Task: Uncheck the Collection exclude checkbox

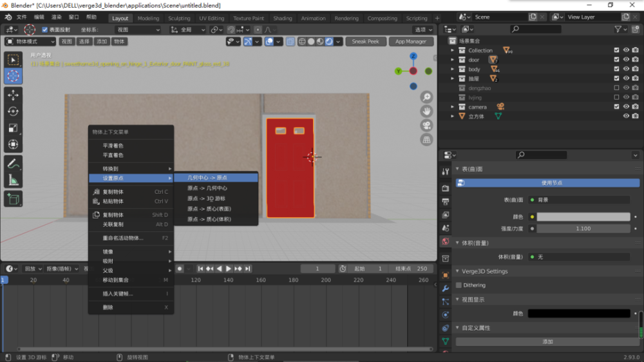Action: 616,50
